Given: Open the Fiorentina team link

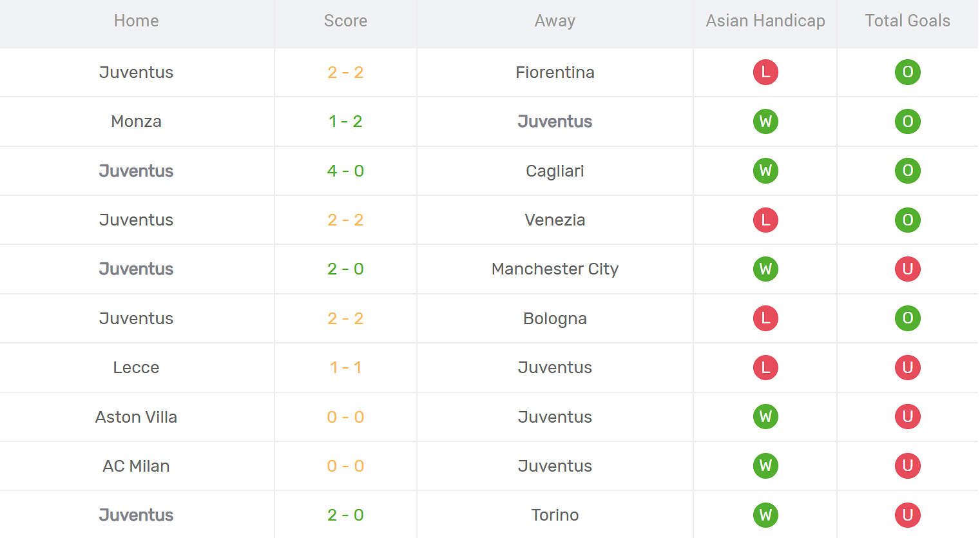Looking at the screenshot, I should (x=555, y=72).
